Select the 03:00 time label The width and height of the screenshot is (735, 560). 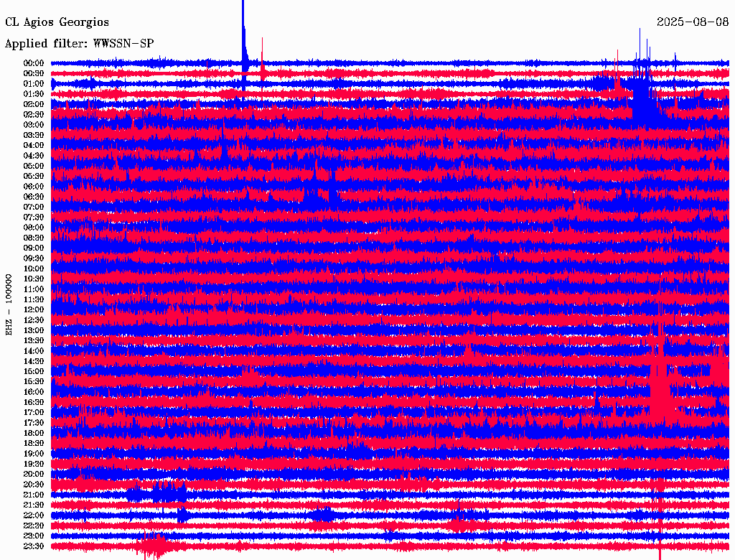pos(34,125)
